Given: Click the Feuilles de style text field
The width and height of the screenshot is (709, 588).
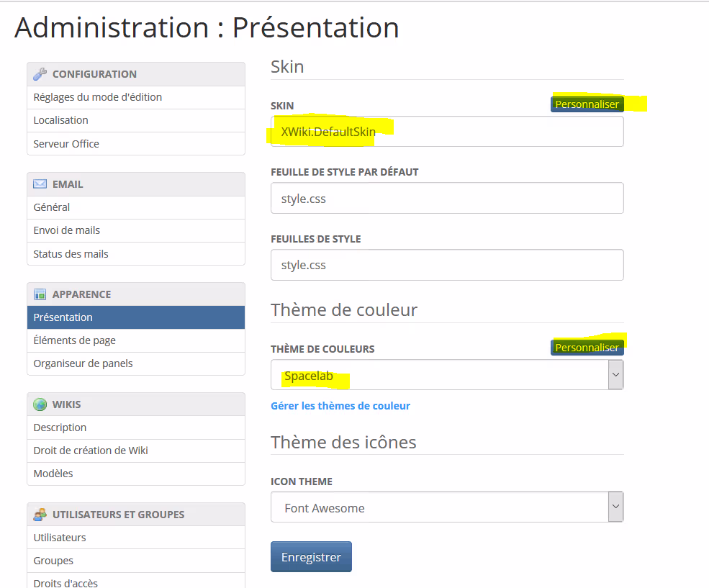Looking at the screenshot, I should [x=446, y=265].
